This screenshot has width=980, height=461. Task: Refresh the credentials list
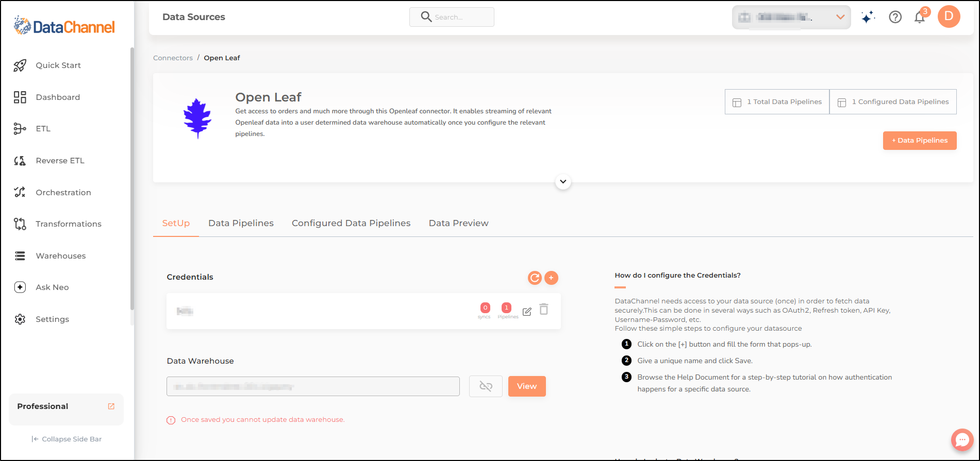[535, 278]
